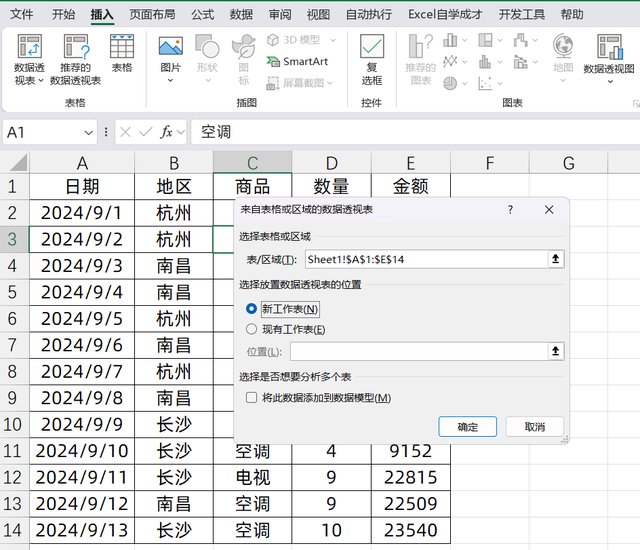Image resolution: width=640 pixels, height=550 pixels.
Task: Expand the pie chart dropdown arrow
Action: 464,84
